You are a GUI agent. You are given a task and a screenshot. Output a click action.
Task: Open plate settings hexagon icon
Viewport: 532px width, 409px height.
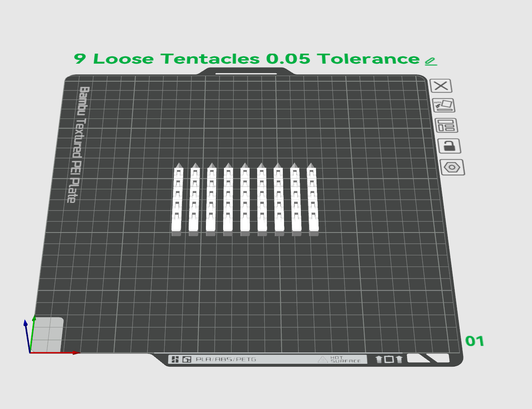452,167
